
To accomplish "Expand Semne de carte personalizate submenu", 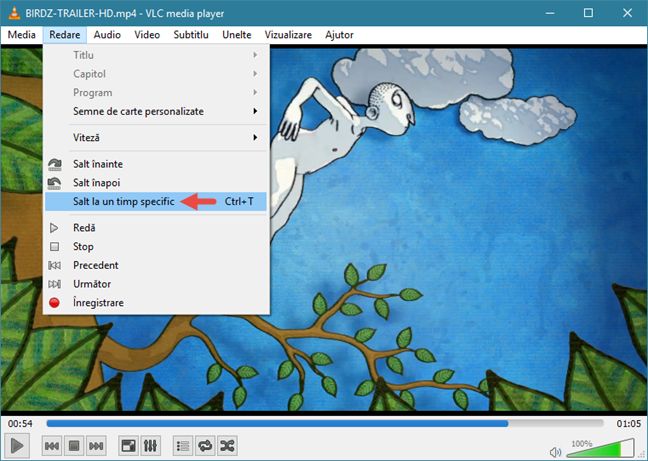I will [x=156, y=111].
